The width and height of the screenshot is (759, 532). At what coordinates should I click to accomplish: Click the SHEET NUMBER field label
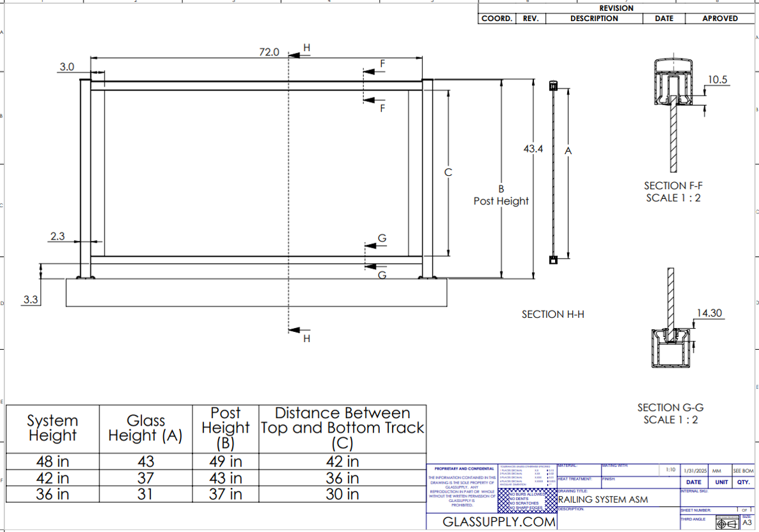click(695, 510)
